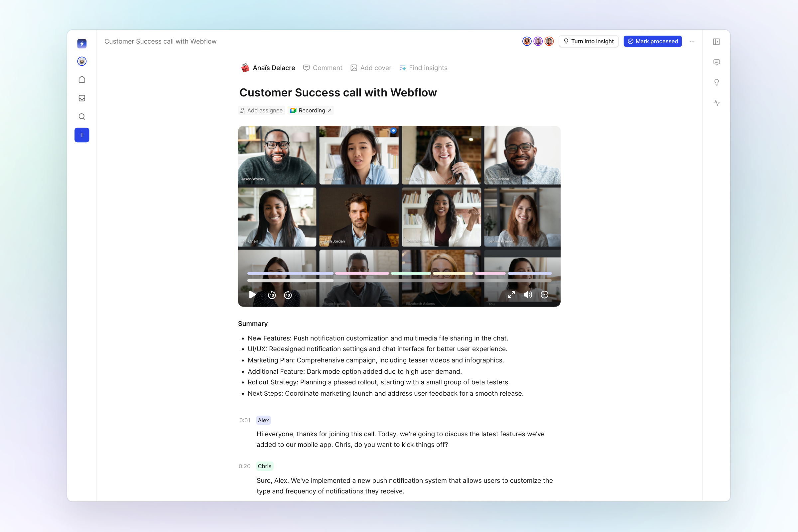Click Jaxon Wooley's video tile
Screen dimensions: 798x532
[277, 155]
